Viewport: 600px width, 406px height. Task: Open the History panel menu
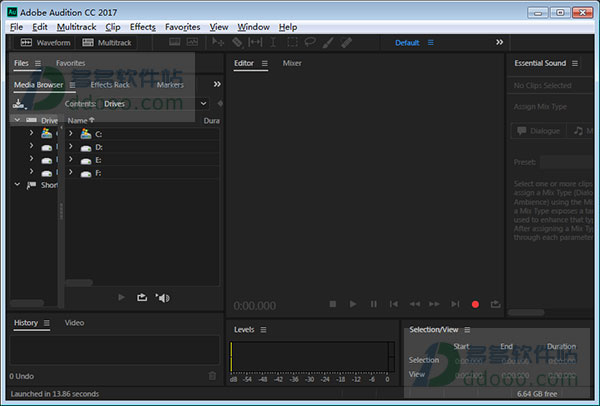click(x=47, y=323)
